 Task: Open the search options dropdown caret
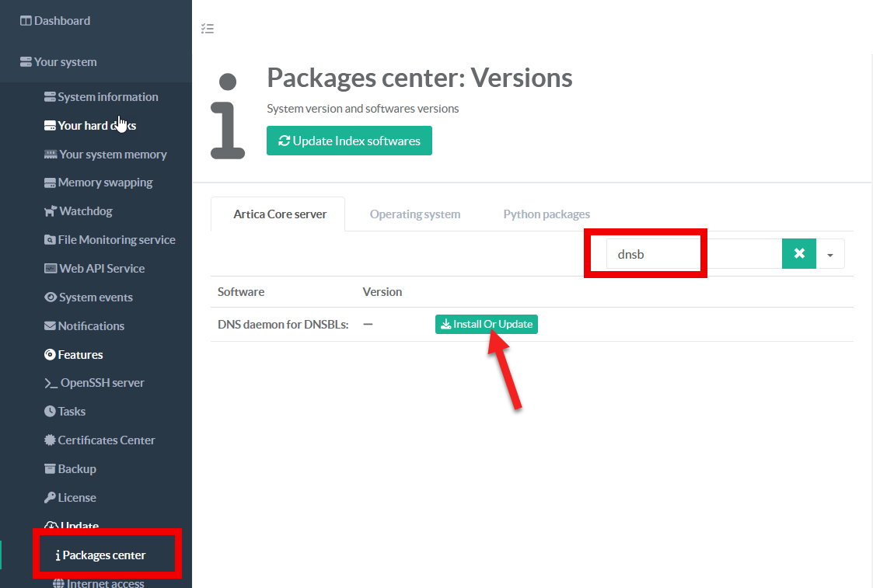(x=830, y=255)
